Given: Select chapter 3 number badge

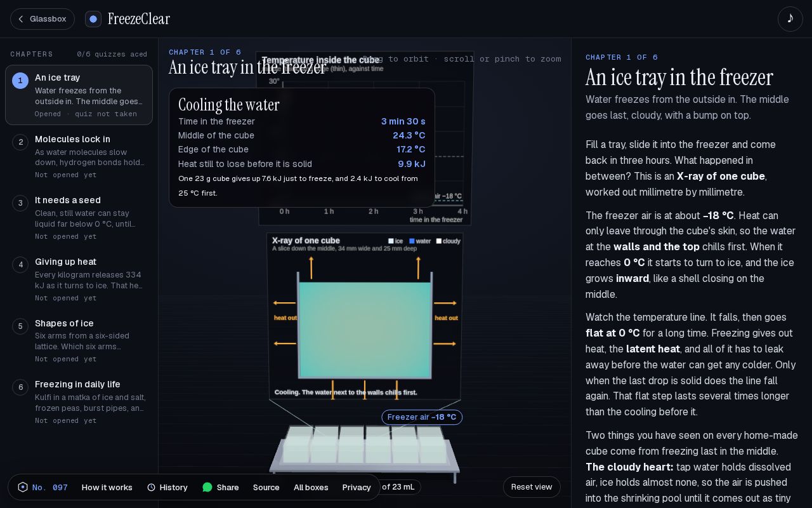Looking at the screenshot, I should pos(20,203).
